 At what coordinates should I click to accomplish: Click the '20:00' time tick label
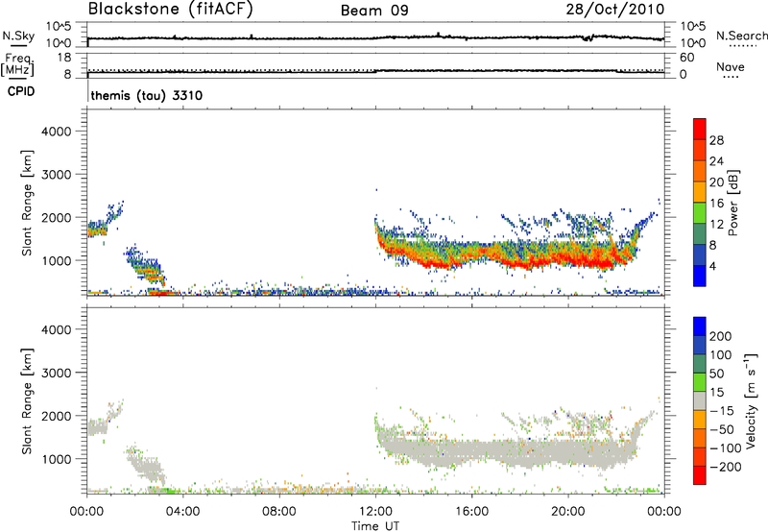pos(567,512)
